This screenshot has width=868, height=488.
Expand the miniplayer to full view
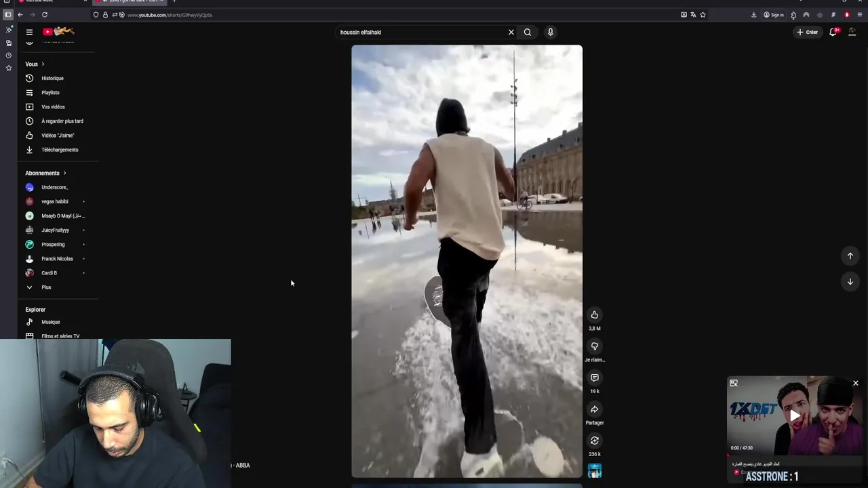733,383
